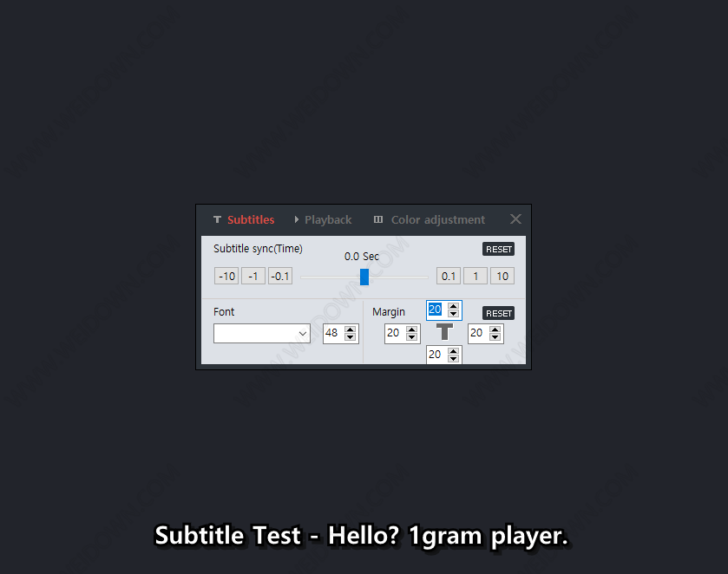The height and width of the screenshot is (574, 728).
Task: Reset the subtitle sync time
Action: click(x=498, y=249)
